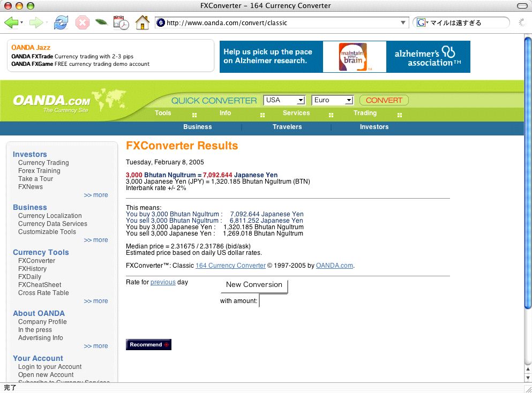Click square icon next to Tools menu

click(x=194, y=115)
